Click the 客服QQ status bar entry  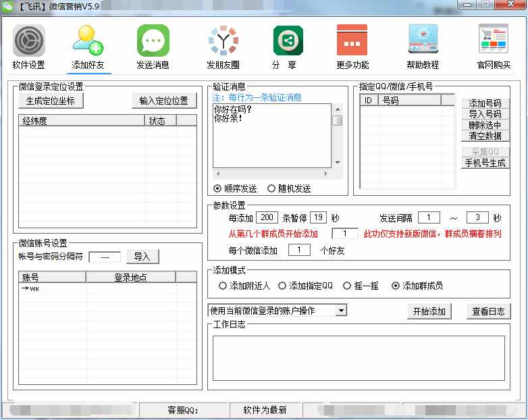[184, 410]
